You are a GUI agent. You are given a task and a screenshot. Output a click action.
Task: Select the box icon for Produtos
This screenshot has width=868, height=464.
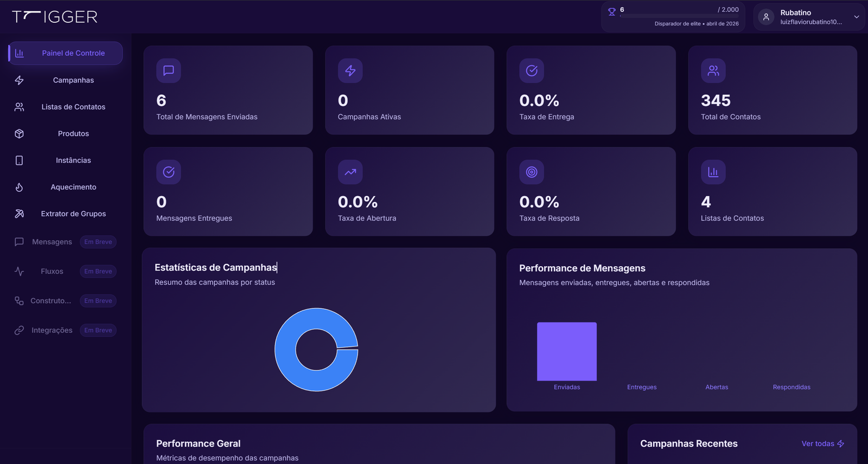20,133
